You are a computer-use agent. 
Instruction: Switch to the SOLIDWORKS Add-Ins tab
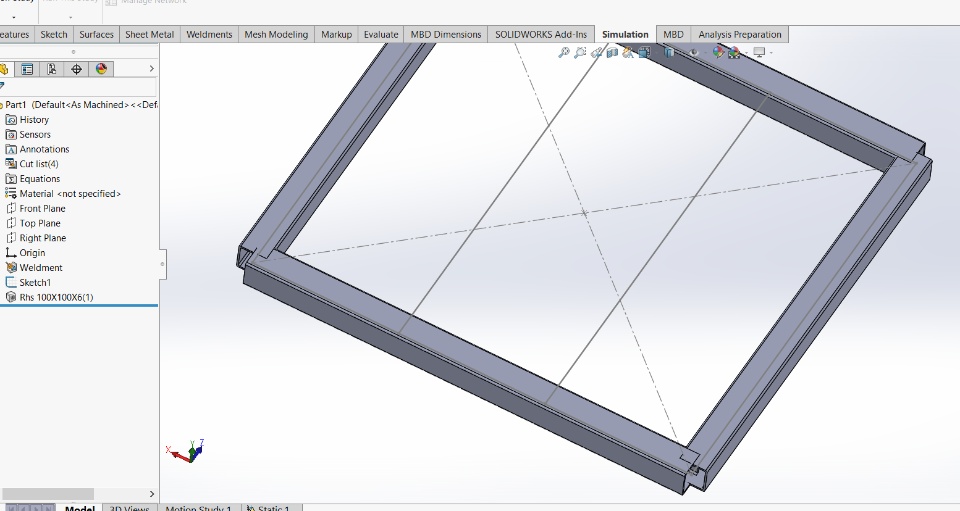tap(541, 34)
